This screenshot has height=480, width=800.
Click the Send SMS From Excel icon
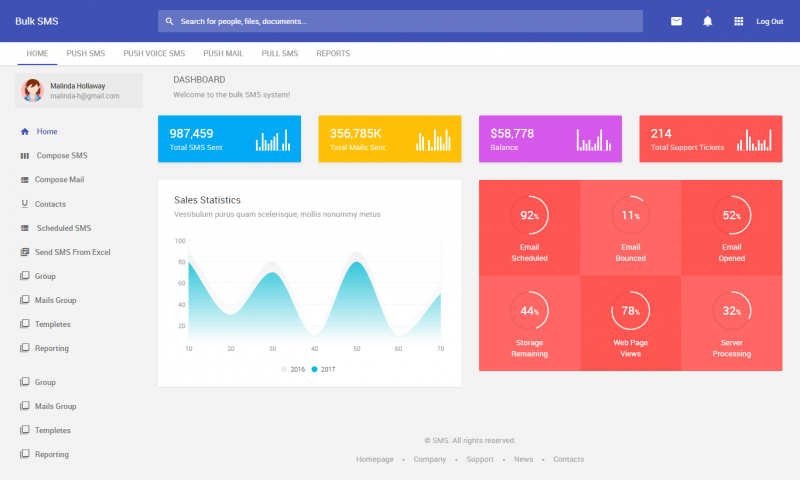pos(24,252)
